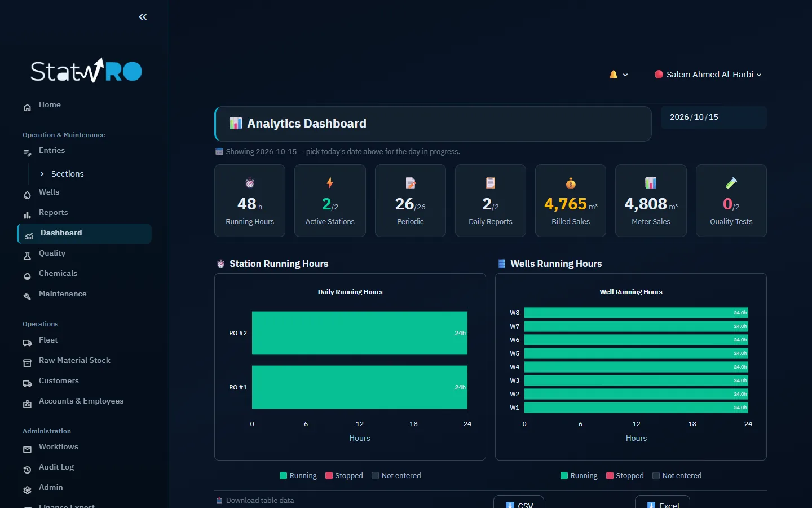Click the Raw Material Stock icon
This screenshot has height=508, width=812.
27,363
